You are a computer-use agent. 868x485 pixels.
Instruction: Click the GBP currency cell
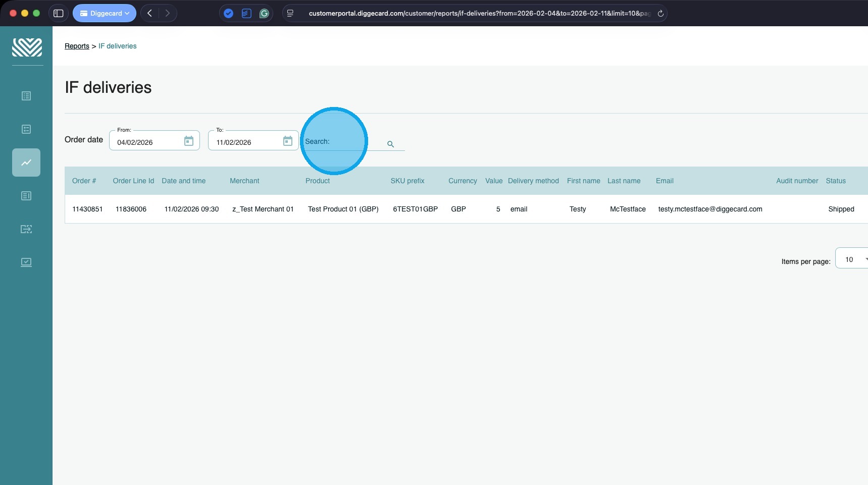pos(458,209)
